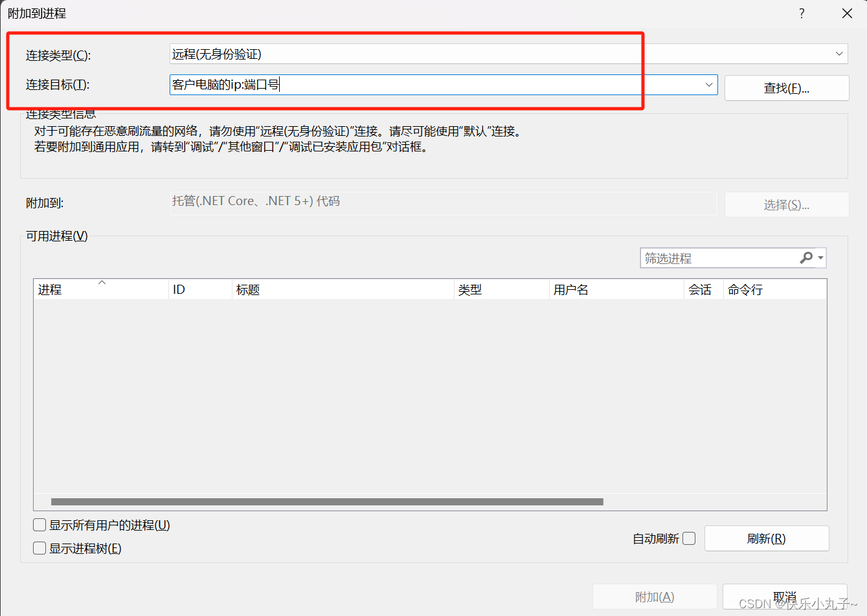The height and width of the screenshot is (616, 867).
Task: Open the help question mark button
Action: coord(802,14)
